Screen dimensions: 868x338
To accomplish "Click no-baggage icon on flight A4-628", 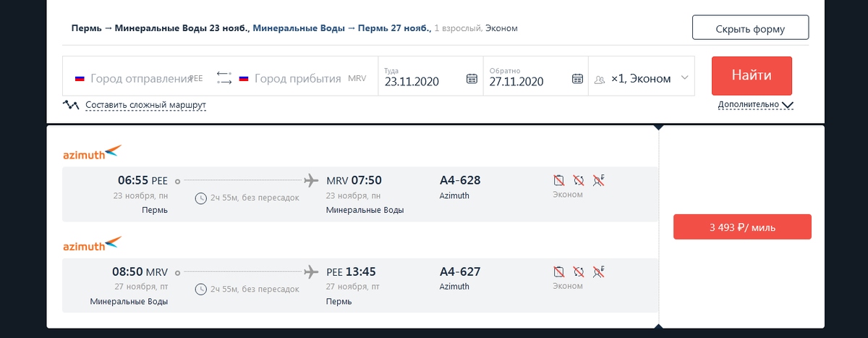I will (x=558, y=180).
